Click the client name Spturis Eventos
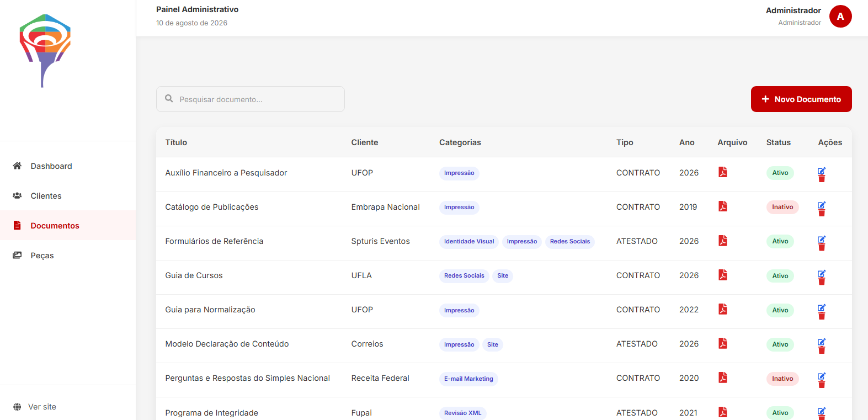The image size is (868, 420). click(x=380, y=241)
